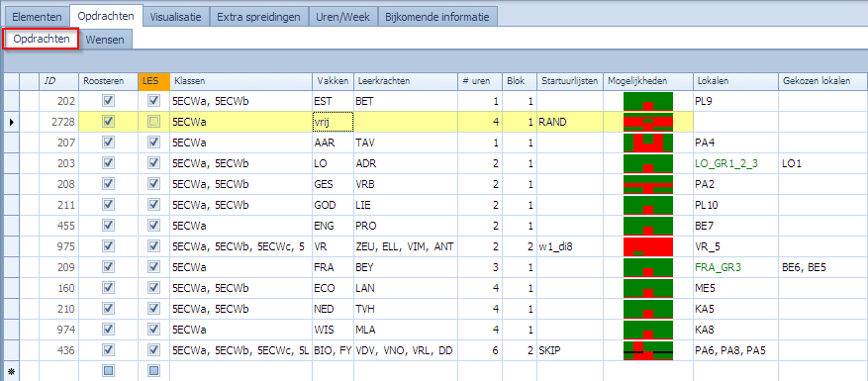Viewport: 868px width, 381px height.
Task: Click the Vakken cell containing vrij
Action: click(x=333, y=123)
